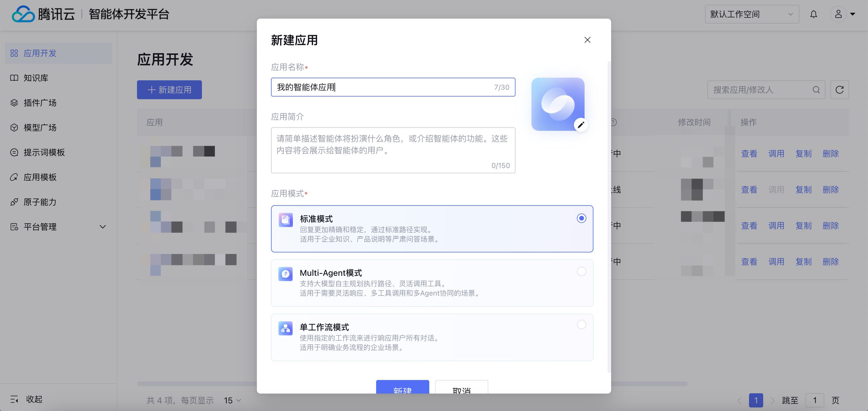Click the search magnifier icon
Screen dimensions: 868x411
coord(816,90)
